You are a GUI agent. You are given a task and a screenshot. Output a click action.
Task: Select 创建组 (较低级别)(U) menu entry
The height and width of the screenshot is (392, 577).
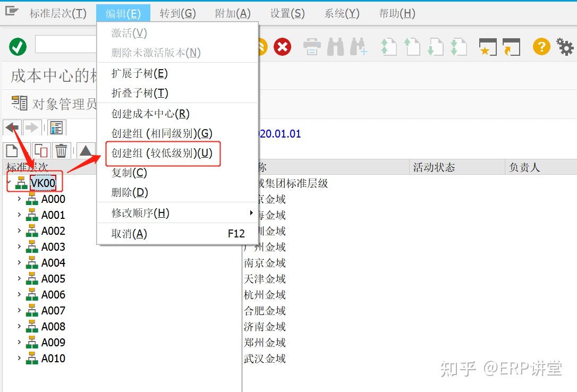pos(162,153)
